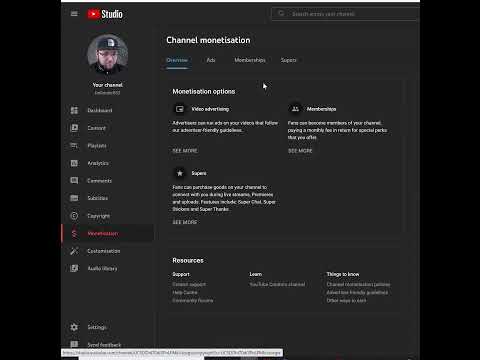Click the Memberships people icon in Monetisation options

tap(295, 109)
